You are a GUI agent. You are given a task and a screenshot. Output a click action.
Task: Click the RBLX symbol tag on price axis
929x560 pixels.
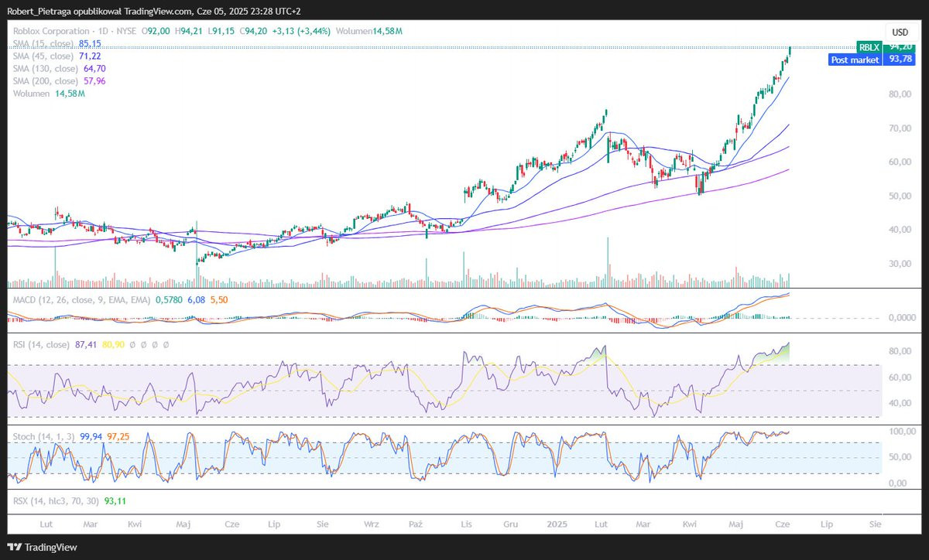coord(869,47)
